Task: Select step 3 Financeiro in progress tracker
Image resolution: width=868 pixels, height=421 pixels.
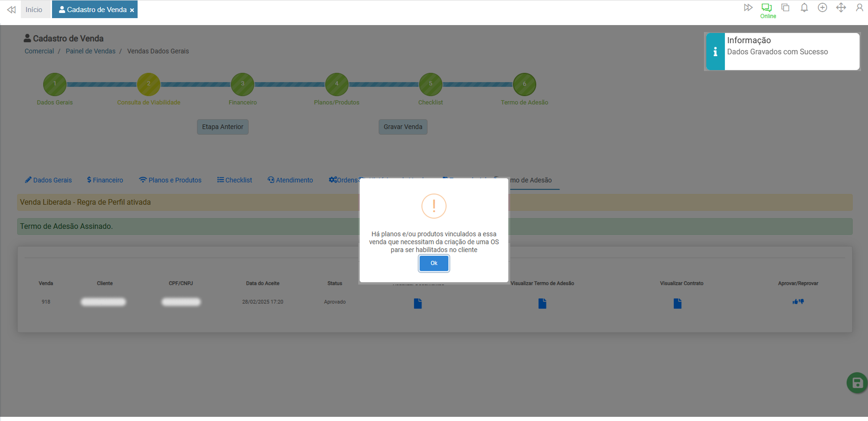Action: coord(243,84)
